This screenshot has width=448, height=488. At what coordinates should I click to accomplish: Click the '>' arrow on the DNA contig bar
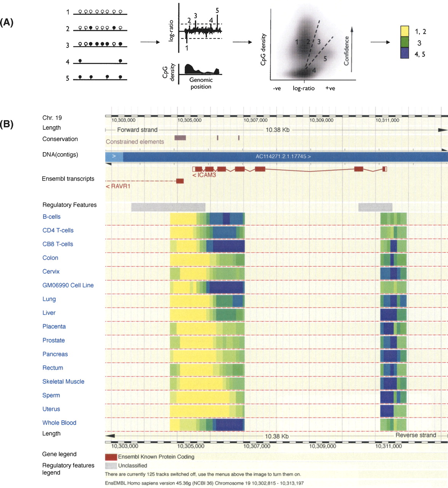pos(114,156)
